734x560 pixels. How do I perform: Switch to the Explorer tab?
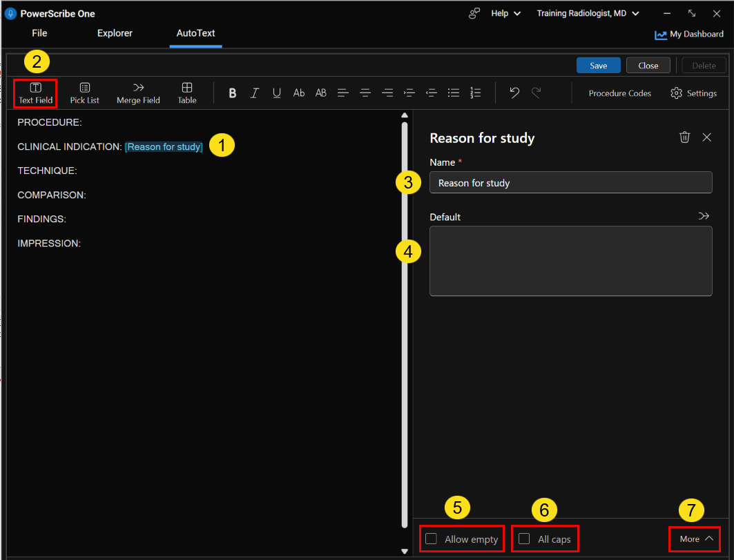[115, 33]
